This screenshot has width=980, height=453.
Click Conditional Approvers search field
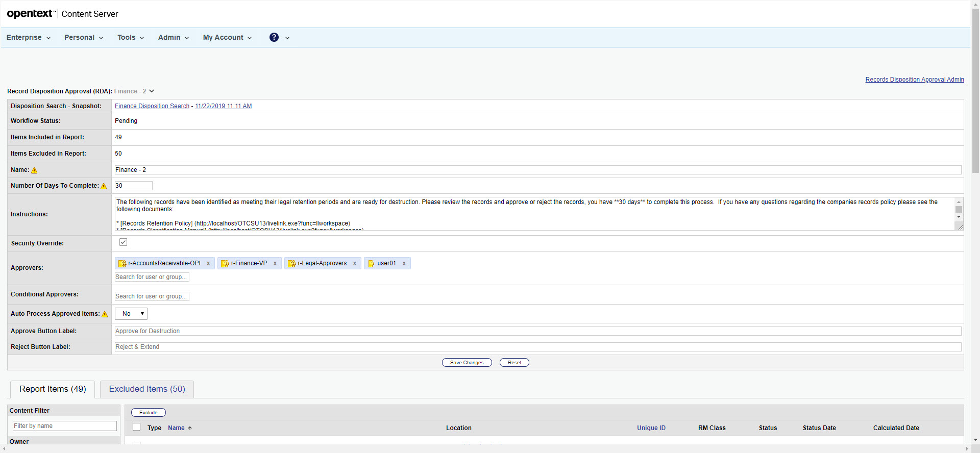click(152, 296)
